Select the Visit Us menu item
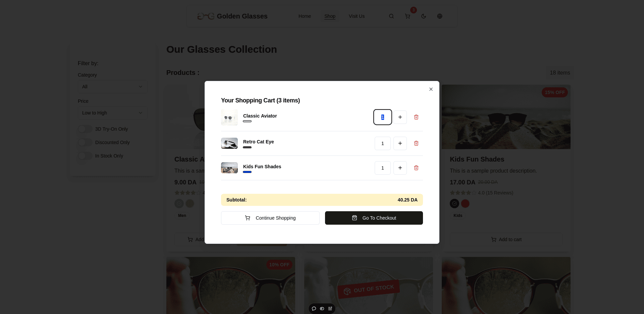The width and height of the screenshot is (644, 314). click(x=356, y=16)
